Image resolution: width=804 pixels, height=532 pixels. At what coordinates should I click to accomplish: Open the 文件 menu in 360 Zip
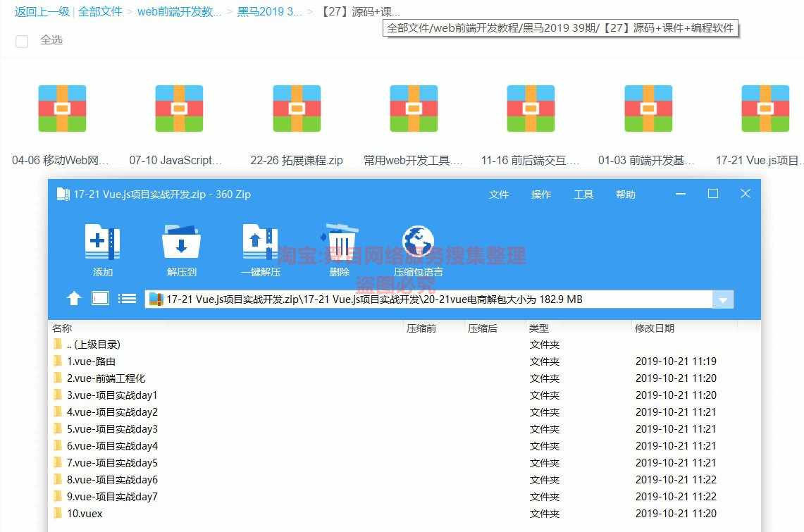pyautogui.click(x=498, y=194)
